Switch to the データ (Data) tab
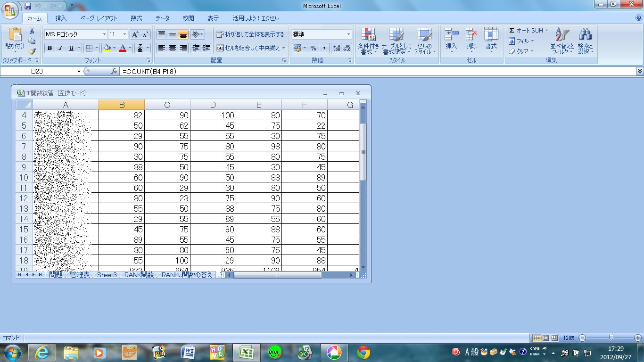Image resolution: width=644 pixels, height=362 pixels. (x=162, y=18)
